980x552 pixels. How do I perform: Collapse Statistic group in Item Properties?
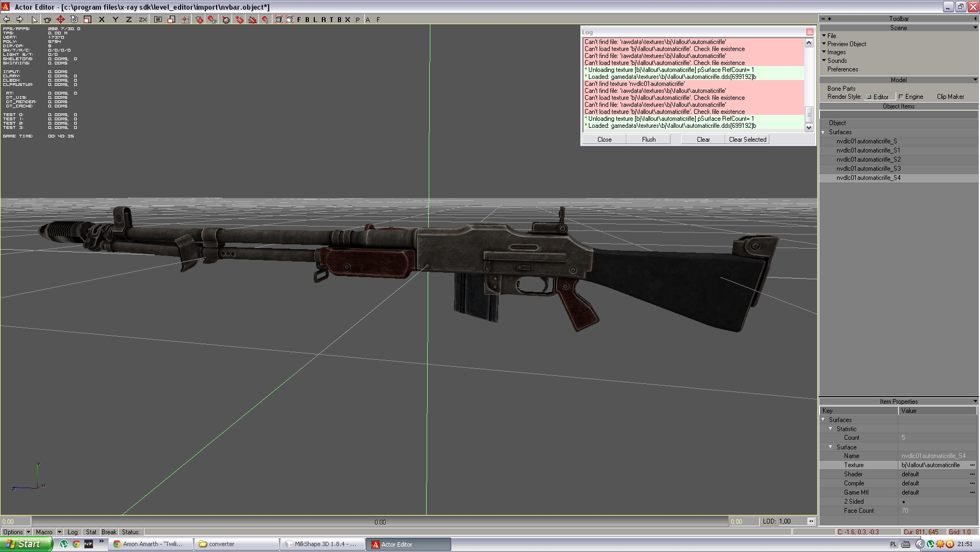click(831, 428)
